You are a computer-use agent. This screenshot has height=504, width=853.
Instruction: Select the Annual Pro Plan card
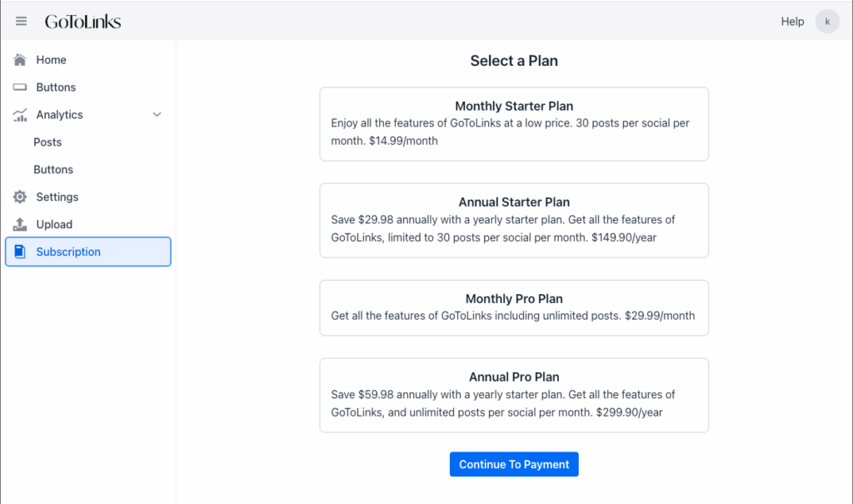(x=514, y=395)
